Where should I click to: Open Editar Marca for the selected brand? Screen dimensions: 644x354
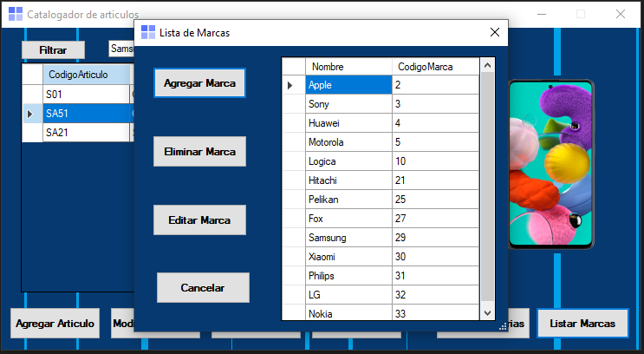(199, 220)
